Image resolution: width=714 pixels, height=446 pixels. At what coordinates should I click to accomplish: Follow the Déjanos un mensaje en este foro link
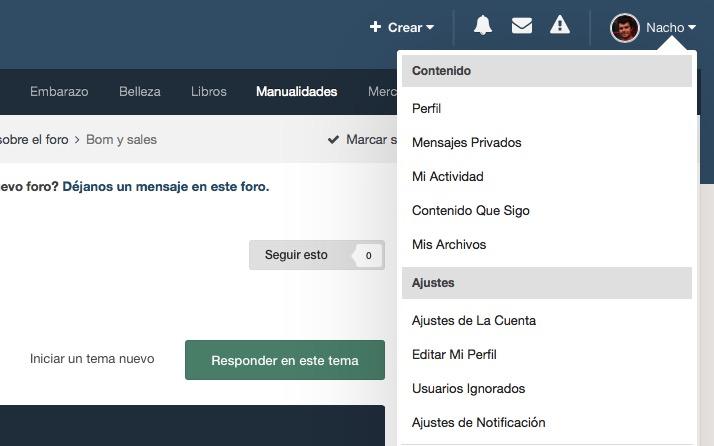click(x=166, y=186)
